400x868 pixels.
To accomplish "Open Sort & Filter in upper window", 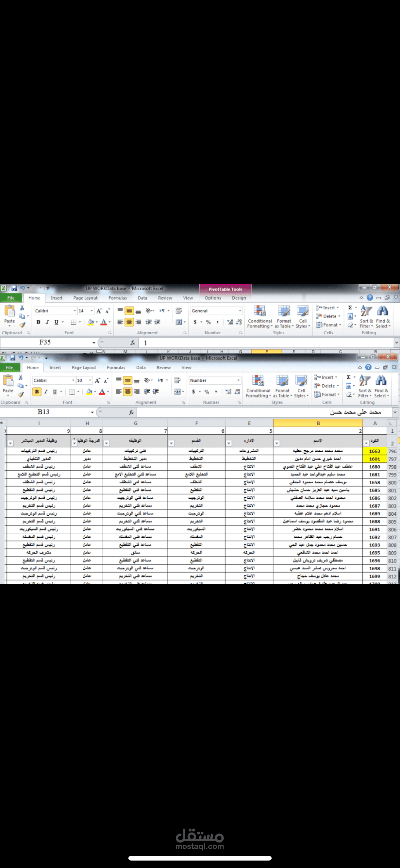I will pyautogui.click(x=366, y=317).
